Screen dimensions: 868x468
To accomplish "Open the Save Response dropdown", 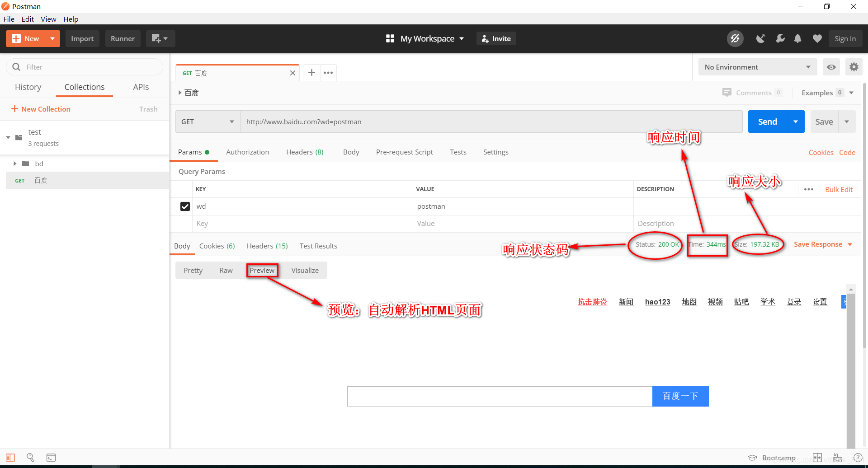I will pos(822,244).
